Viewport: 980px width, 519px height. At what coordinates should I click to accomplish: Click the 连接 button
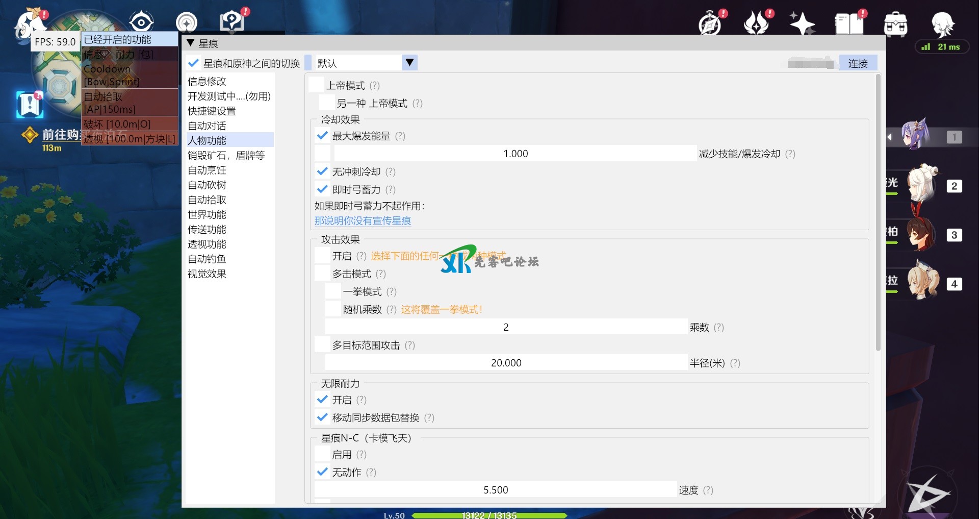click(x=857, y=63)
